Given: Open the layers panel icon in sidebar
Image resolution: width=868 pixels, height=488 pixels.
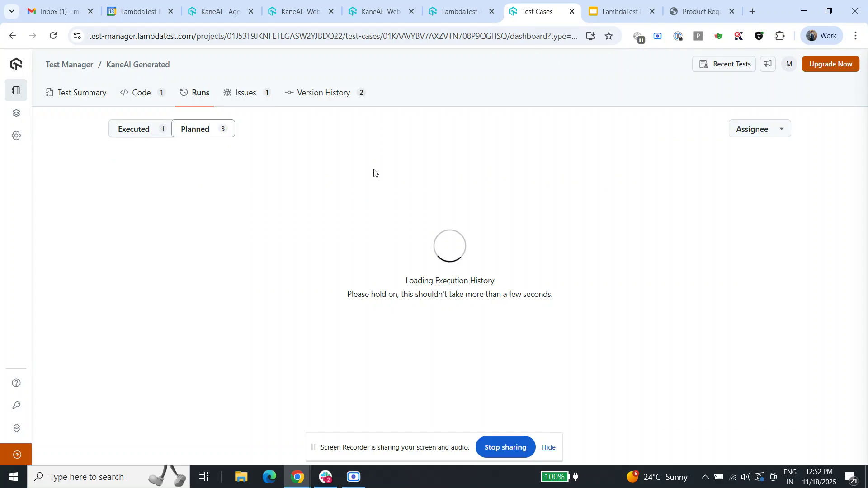Looking at the screenshot, I should tap(16, 113).
